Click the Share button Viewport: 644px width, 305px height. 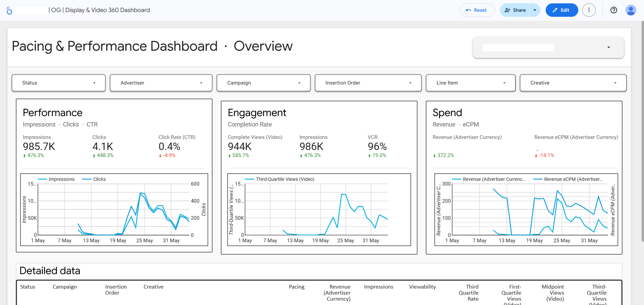click(515, 10)
